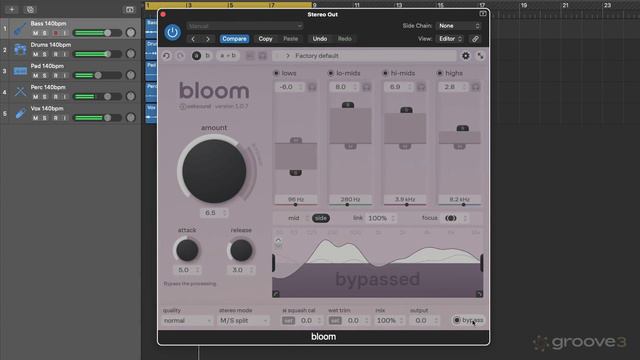Click the plugin window expand icon top right
This screenshot has height=360, width=640.
(482, 14)
